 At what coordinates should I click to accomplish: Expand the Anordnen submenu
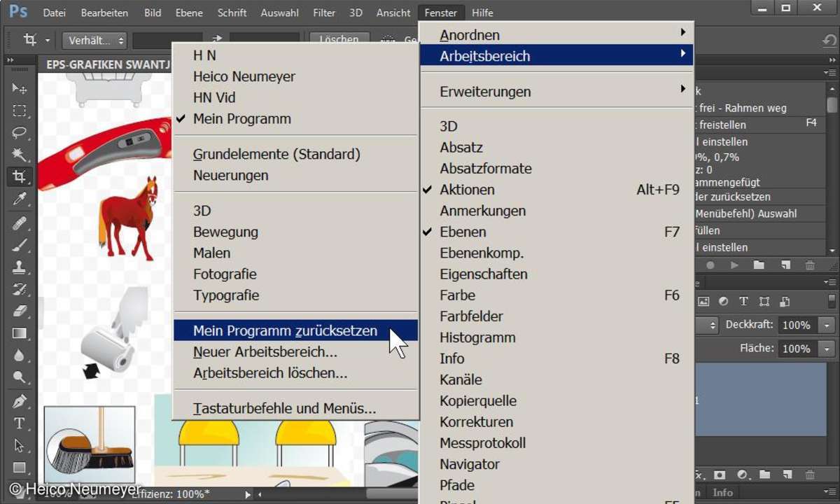tap(556, 34)
